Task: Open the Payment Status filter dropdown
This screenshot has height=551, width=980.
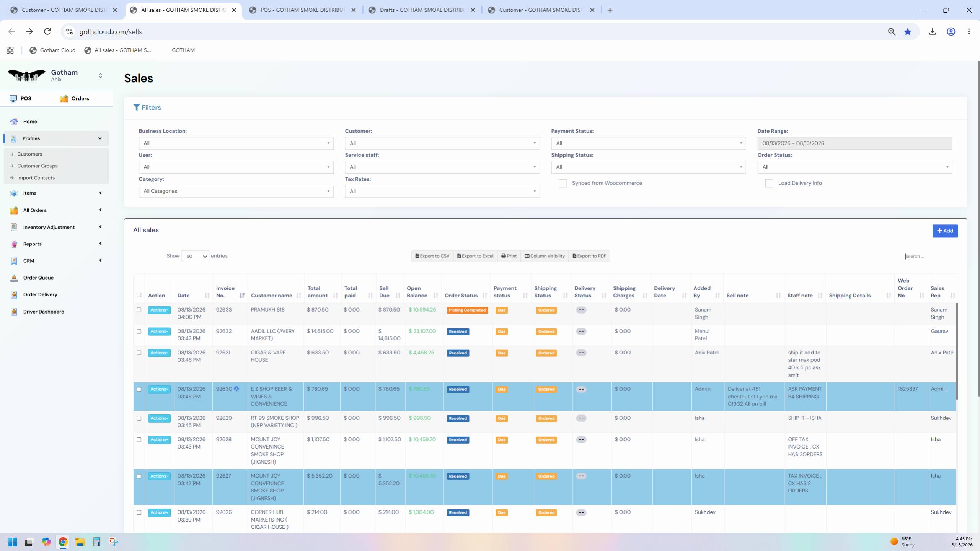Action: click(x=648, y=143)
